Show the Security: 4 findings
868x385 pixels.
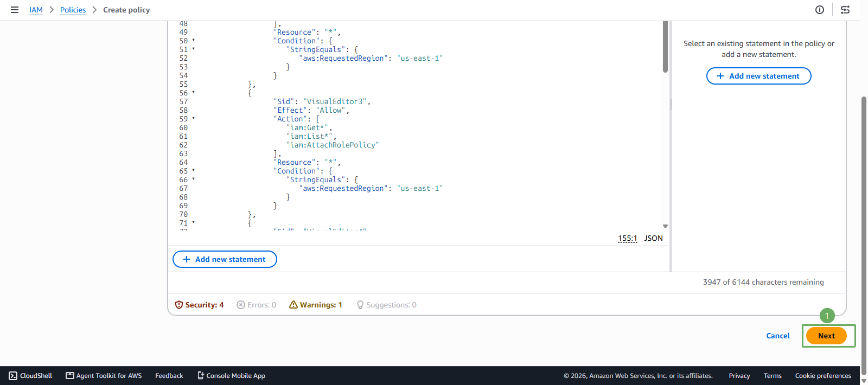199,305
